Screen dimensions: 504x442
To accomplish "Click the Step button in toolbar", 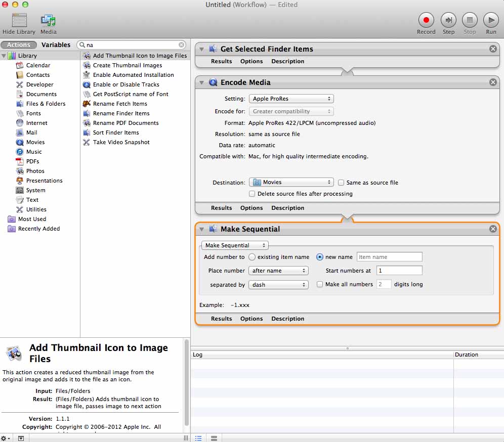I will (448, 20).
